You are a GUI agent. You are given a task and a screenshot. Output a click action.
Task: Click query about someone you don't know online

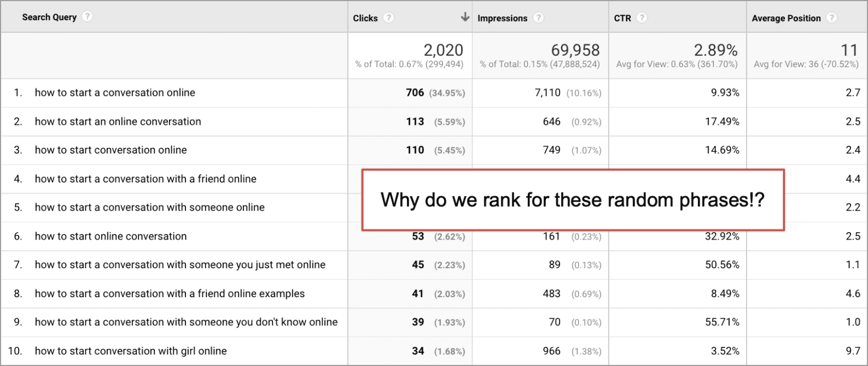187,322
